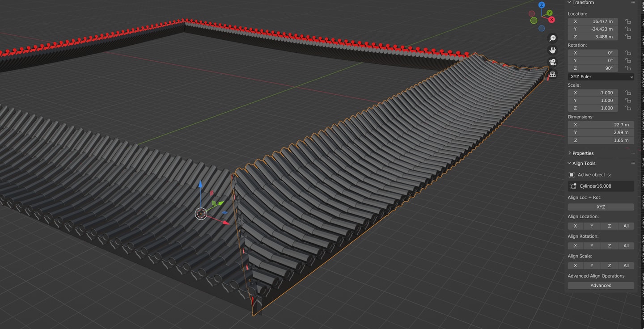Switch perspective/orthographic with the grid icon

pos(553,74)
